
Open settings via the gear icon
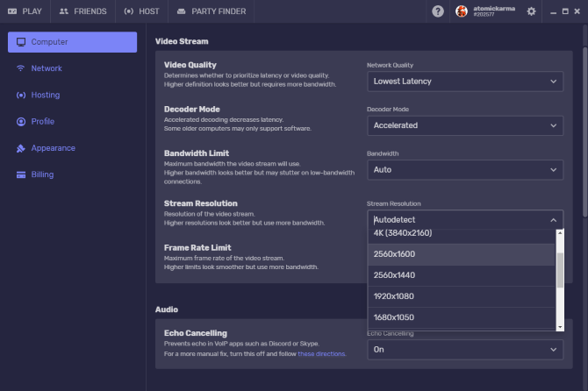click(531, 11)
